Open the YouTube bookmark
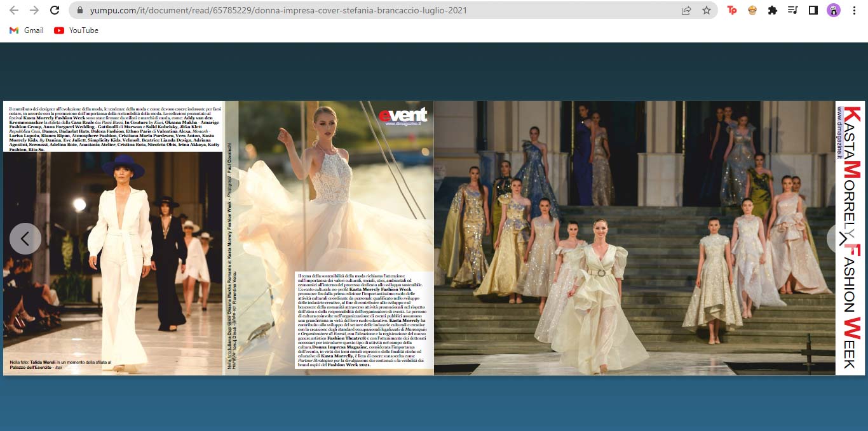The image size is (868, 431). pos(76,30)
